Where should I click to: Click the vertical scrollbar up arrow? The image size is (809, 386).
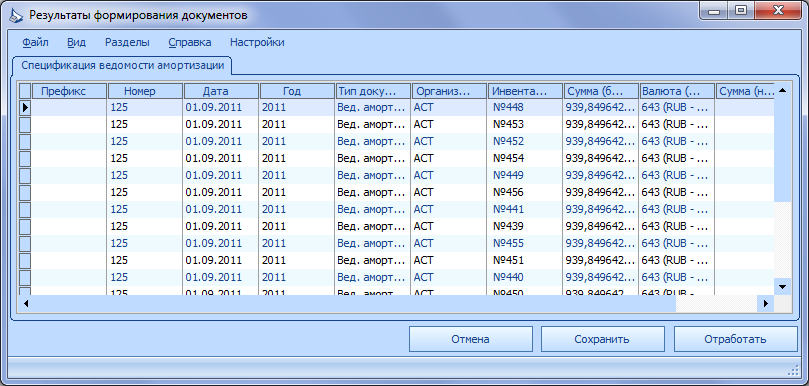782,91
